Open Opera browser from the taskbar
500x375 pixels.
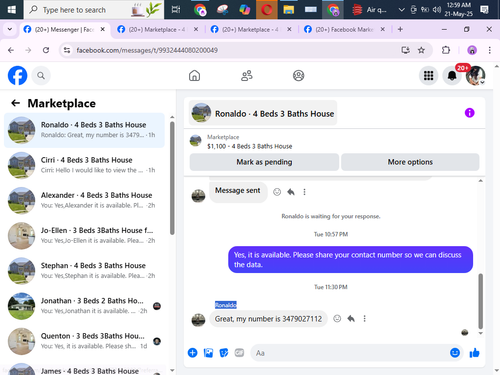coord(266,9)
